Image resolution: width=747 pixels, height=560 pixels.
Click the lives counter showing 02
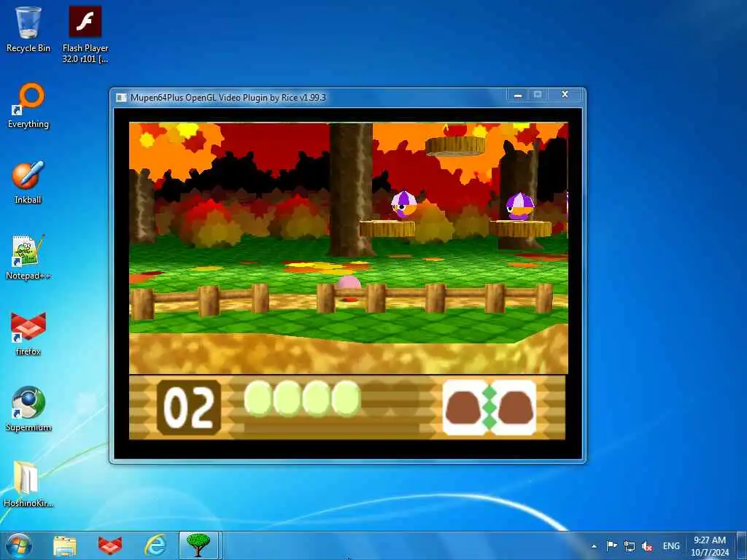coord(189,407)
